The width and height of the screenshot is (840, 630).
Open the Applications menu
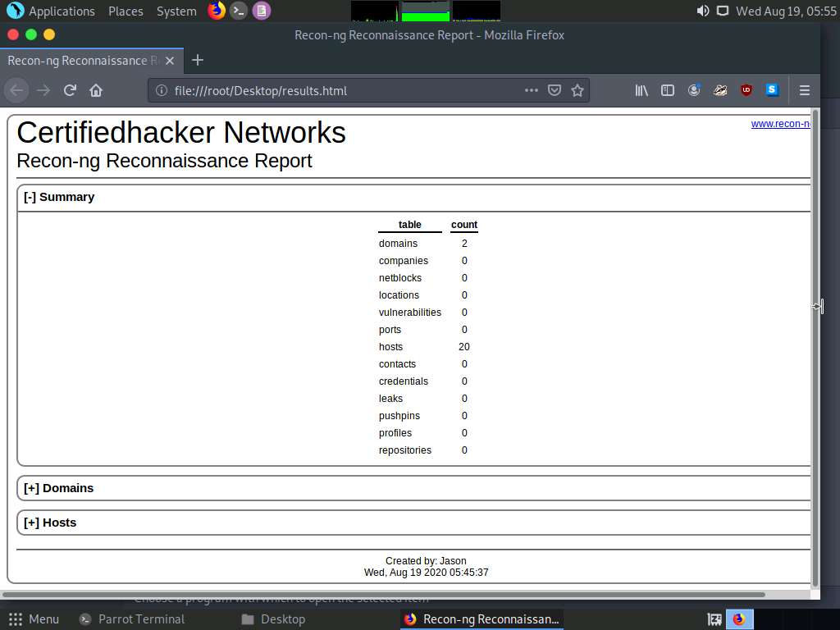62,11
